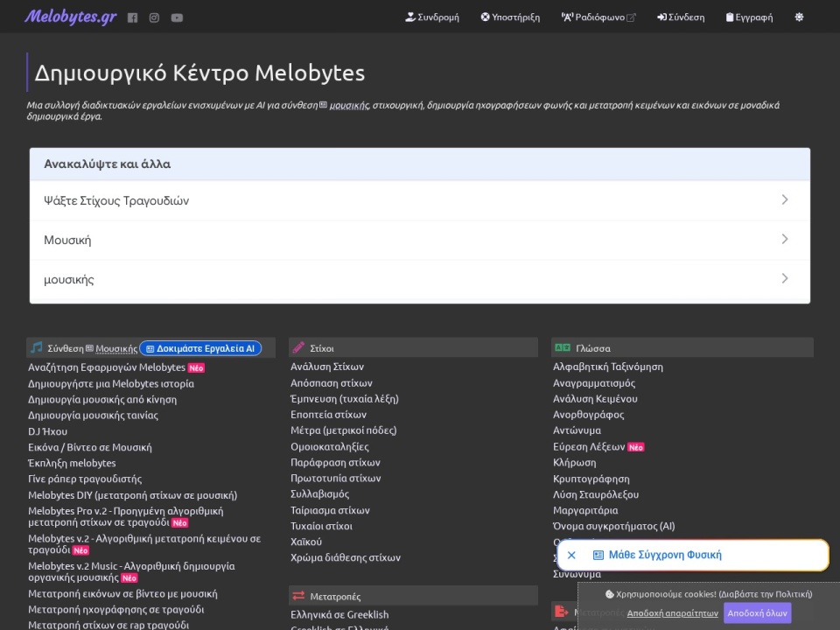Click the green language icon beside Γλώσσα

(x=563, y=347)
